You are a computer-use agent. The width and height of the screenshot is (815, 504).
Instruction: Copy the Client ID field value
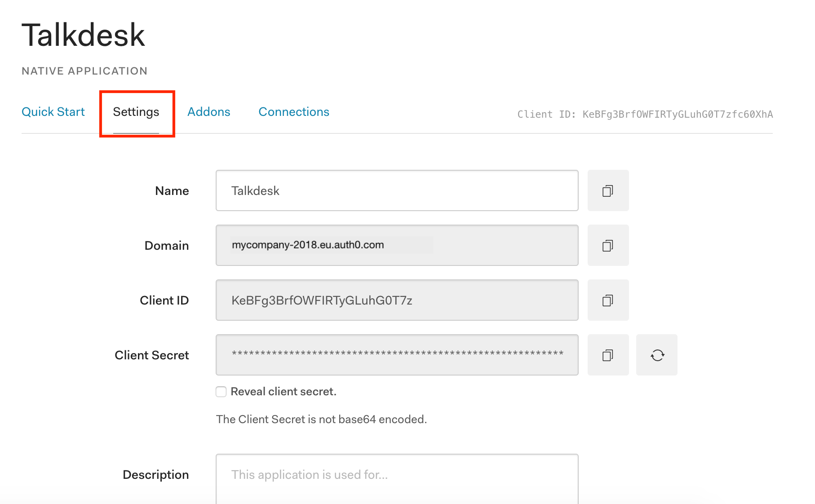click(608, 300)
